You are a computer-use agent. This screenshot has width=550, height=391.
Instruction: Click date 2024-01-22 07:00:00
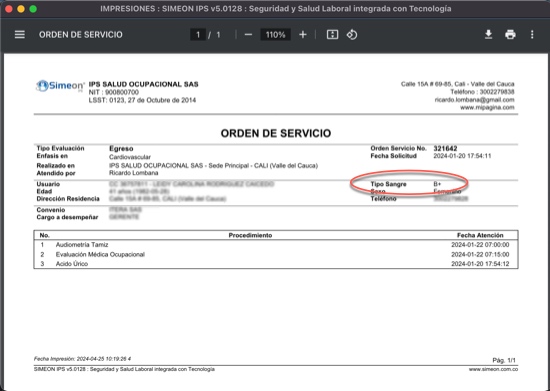(x=480, y=245)
